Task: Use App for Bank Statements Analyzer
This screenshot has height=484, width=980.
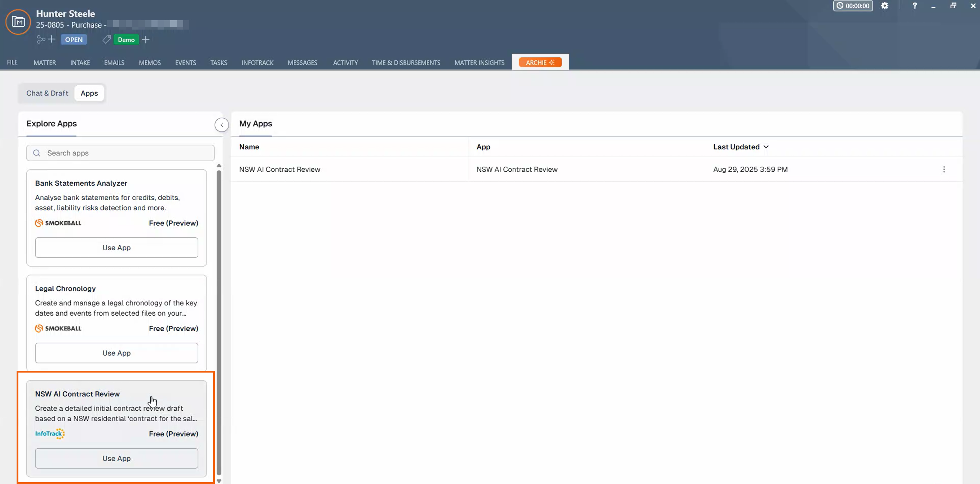Action: coord(116,248)
